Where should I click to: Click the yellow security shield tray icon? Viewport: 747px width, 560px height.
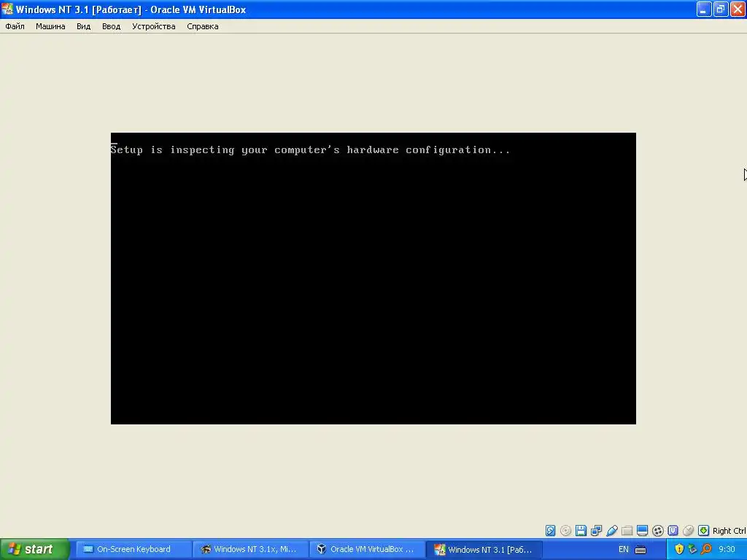pyautogui.click(x=679, y=549)
